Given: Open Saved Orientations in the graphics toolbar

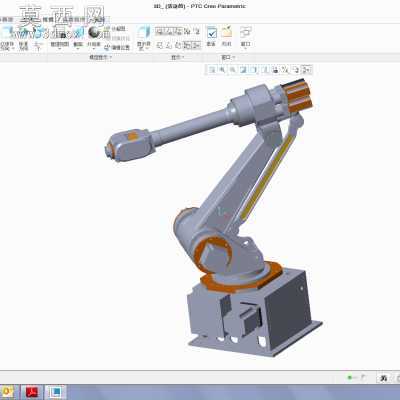Looking at the screenshot, I should 265,70.
